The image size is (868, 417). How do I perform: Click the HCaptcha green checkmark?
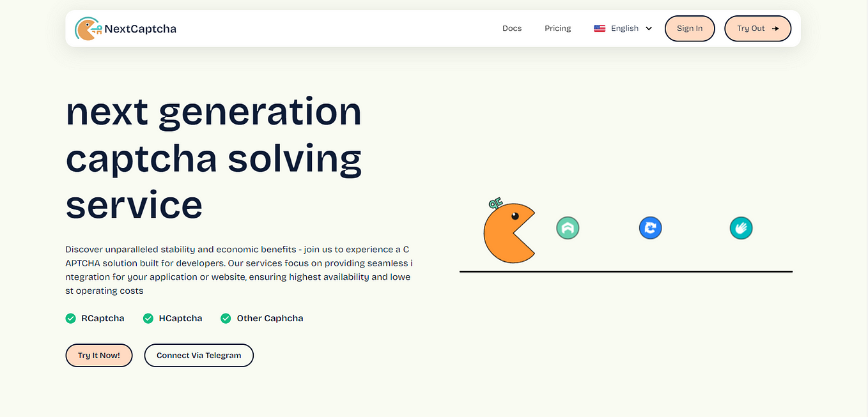(x=148, y=318)
